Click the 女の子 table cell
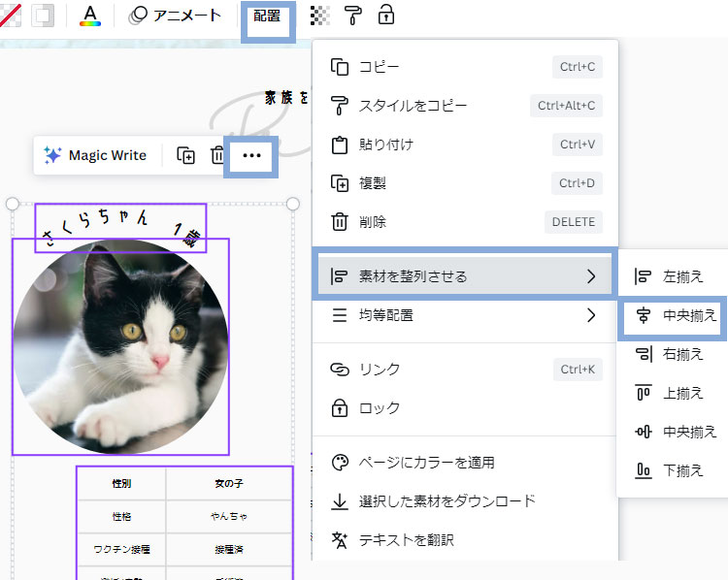Image resolution: width=728 pixels, height=580 pixels. 229,483
